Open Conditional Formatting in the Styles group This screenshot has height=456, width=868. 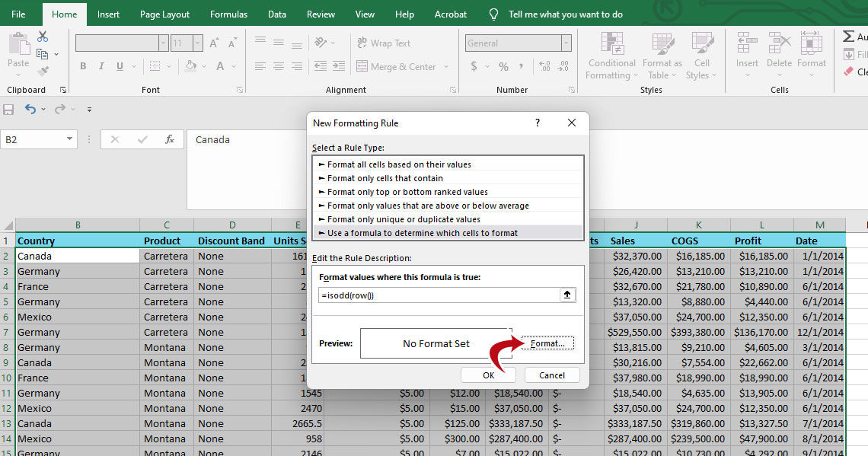pyautogui.click(x=611, y=55)
